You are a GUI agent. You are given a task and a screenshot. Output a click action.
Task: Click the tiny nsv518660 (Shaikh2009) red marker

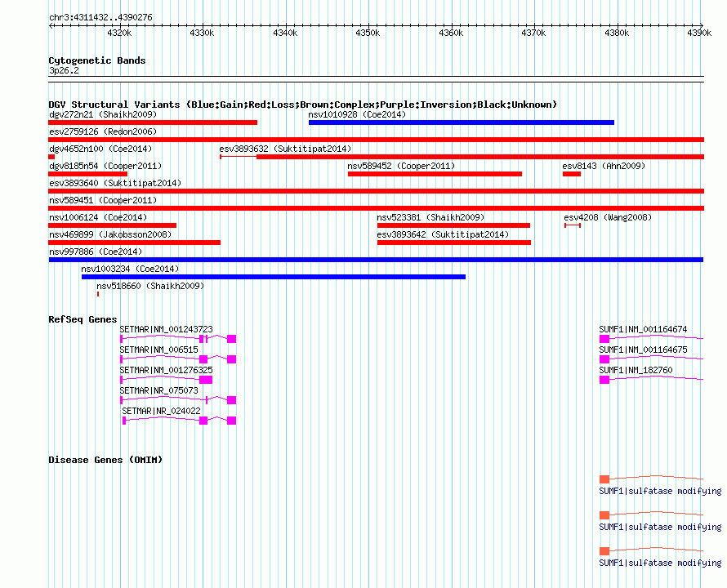pos(98,294)
